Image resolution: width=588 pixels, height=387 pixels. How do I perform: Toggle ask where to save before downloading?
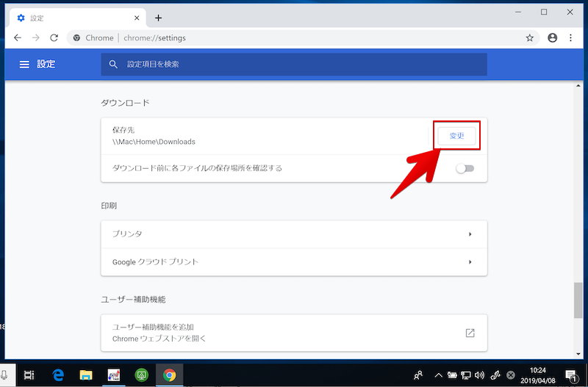point(465,168)
